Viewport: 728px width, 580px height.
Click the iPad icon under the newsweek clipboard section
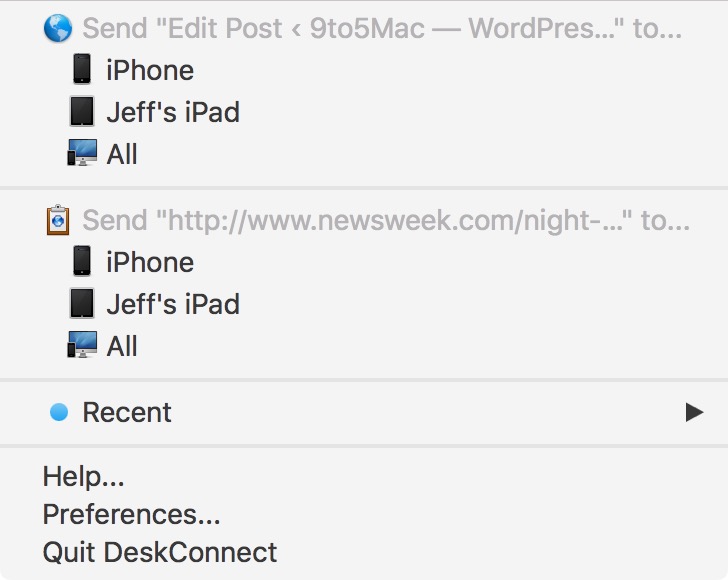(82, 304)
